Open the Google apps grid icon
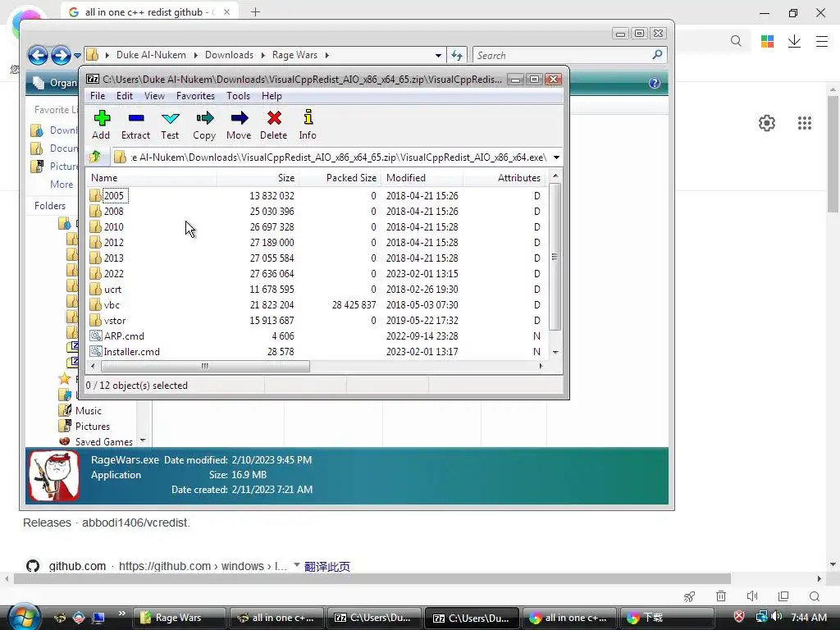 tap(804, 123)
